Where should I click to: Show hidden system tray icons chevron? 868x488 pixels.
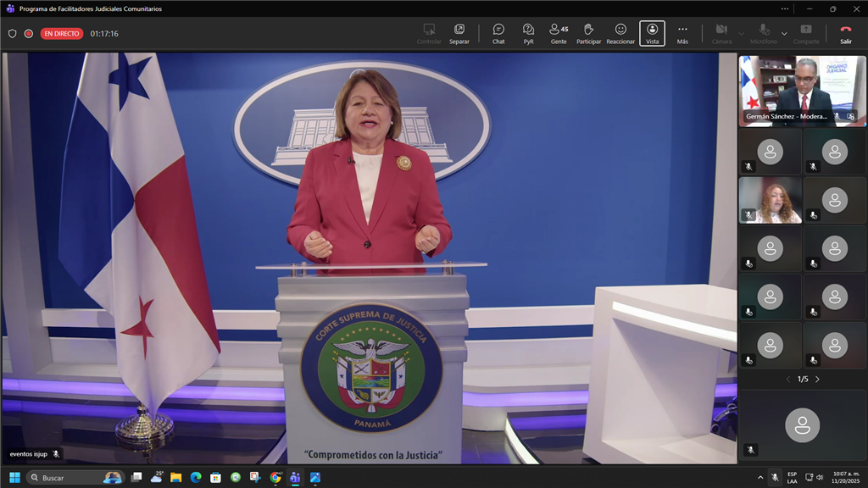pos(759,477)
